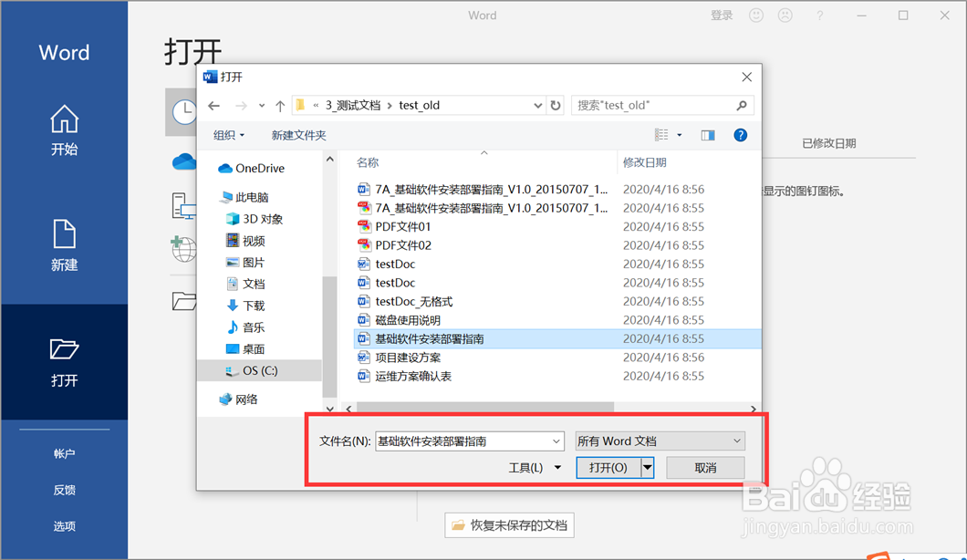
Task: Open Word 新建 page
Action: [64, 245]
